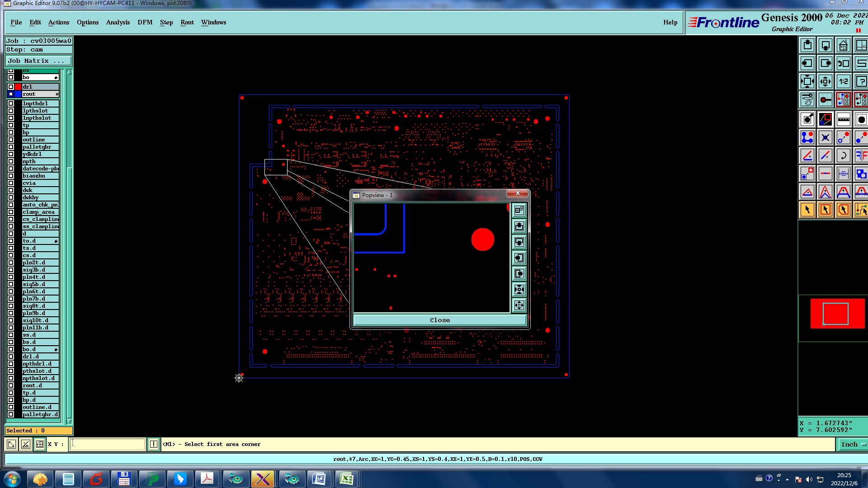Click the Close button in Popview
The height and width of the screenshot is (488, 868).
(x=439, y=320)
